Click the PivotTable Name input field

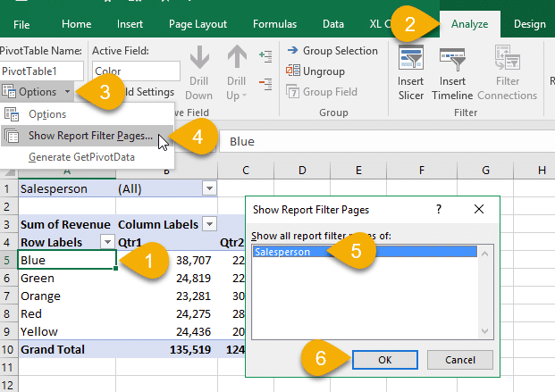click(x=42, y=70)
